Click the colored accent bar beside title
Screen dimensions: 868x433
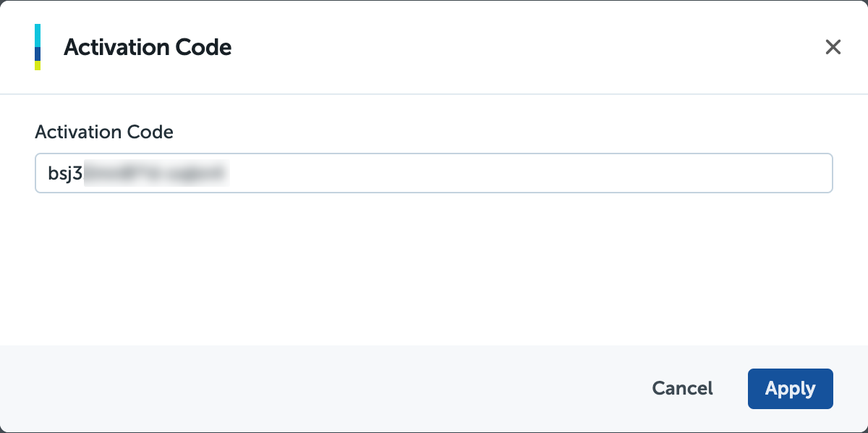(x=38, y=47)
